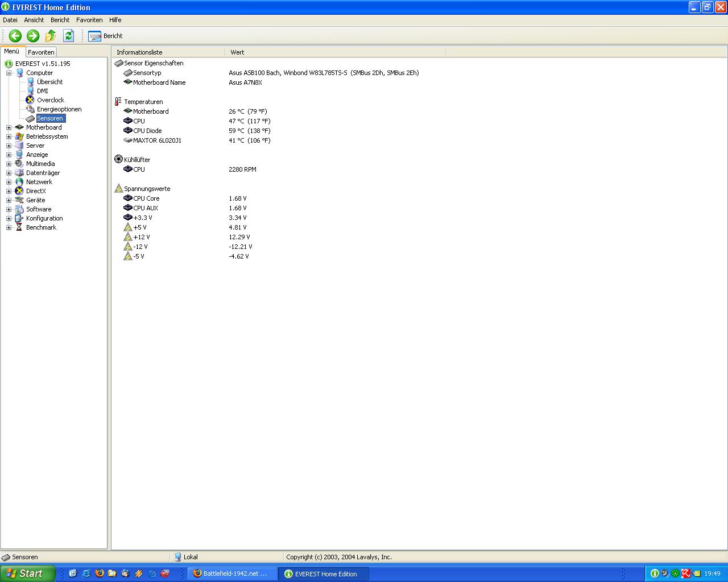This screenshot has height=582, width=728.
Task: Refresh the sensor readings via toolbar icon
Action: point(69,36)
